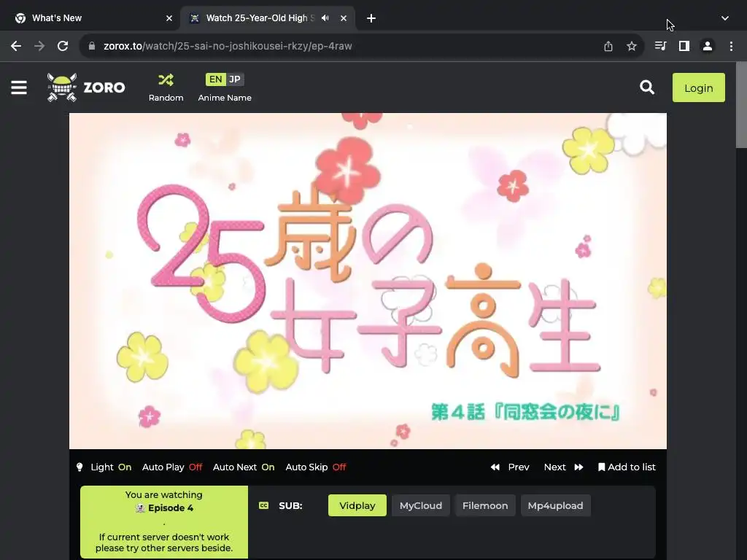Select the MyCloud server
Screen dimensions: 747x560
421,506
